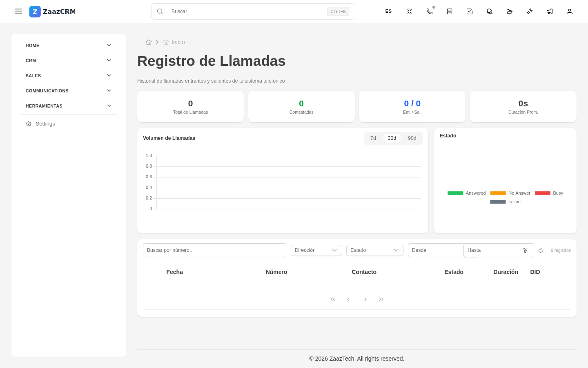Open the chat messages icon
The image size is (588, 368).
(490, 11)
